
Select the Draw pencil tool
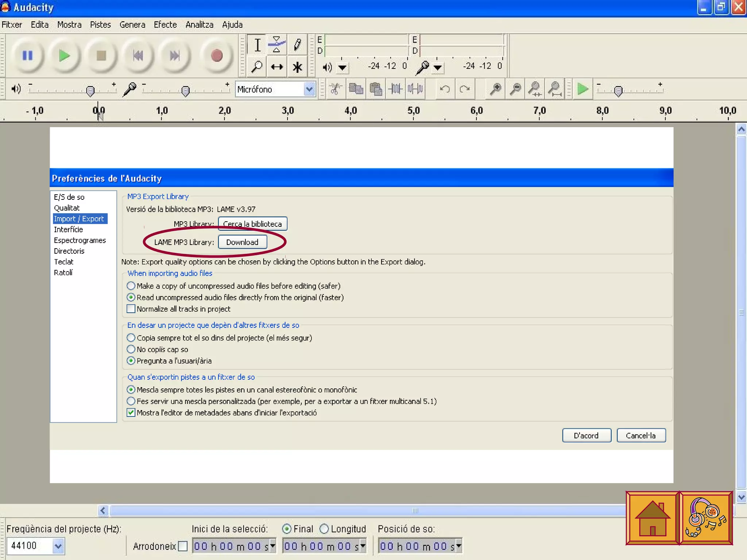tap(297, 45)
